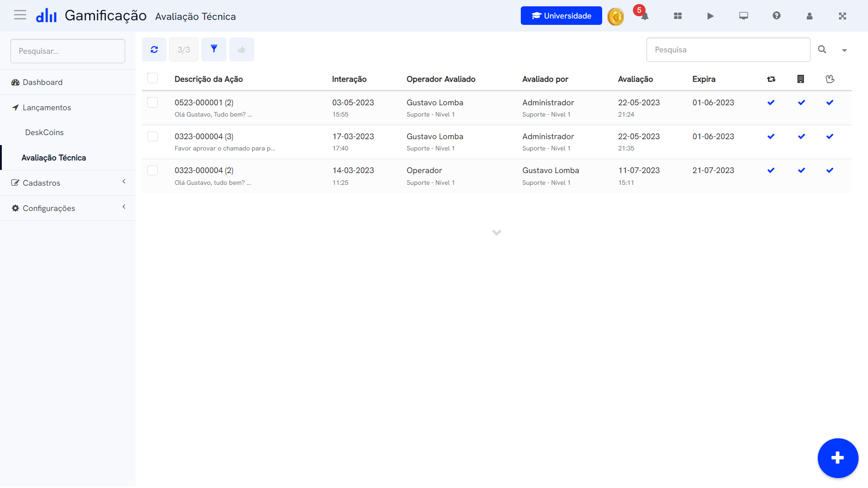Screen dimensions: 868x488
Task: Click the play icon in header
Action: tap(710, 16)
